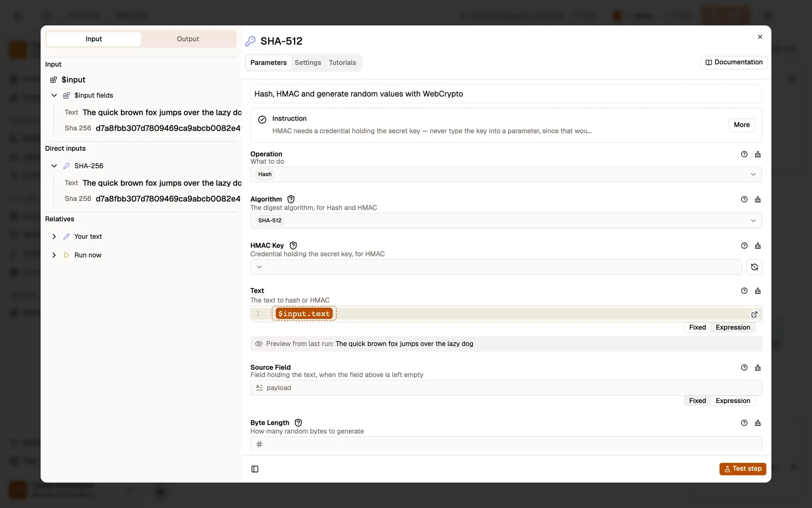Open the HMAC Key credential dropdown
The image size is (812, 508).
[496, 267]
